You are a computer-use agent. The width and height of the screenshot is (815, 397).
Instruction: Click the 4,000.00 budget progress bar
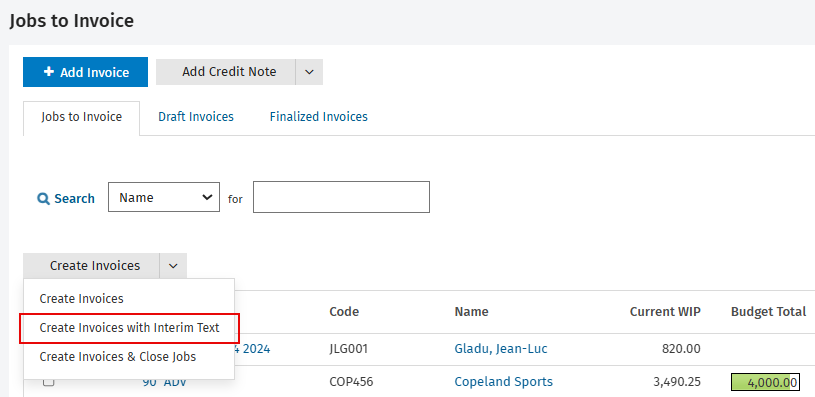point(765,382)
